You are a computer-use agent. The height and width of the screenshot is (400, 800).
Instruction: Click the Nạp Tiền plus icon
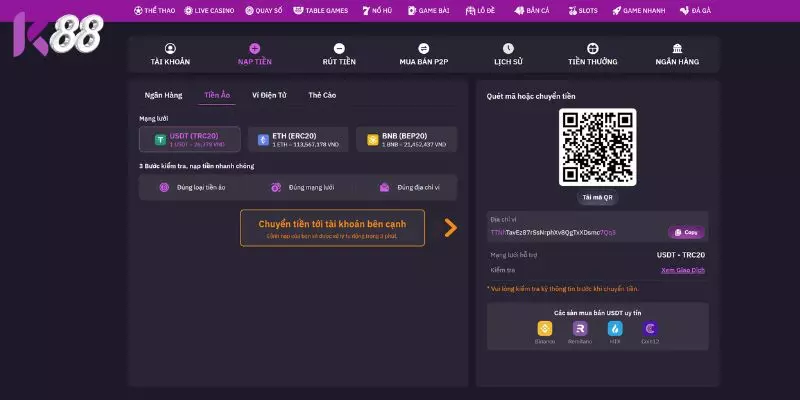(x=254, y=48)
